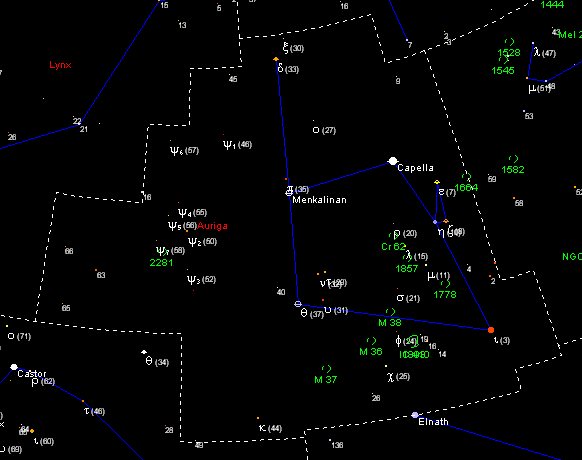Select the NGC 1528 cluster symbol
Screen dimensions: 582x460
click(509, 42)
